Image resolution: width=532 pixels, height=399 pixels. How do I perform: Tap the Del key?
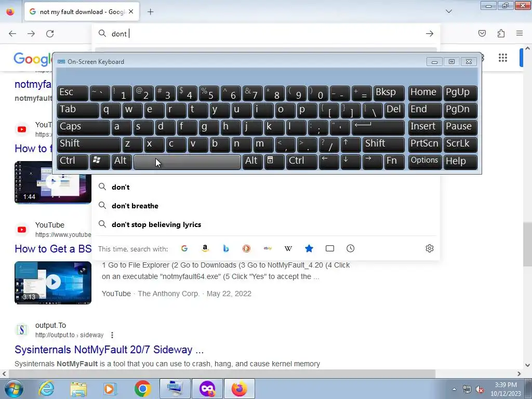(x=394, y=111)
